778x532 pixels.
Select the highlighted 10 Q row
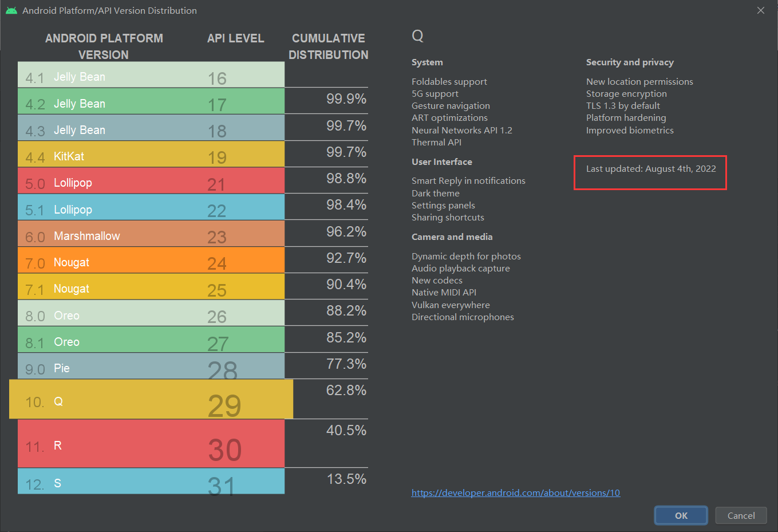point(151,399)
